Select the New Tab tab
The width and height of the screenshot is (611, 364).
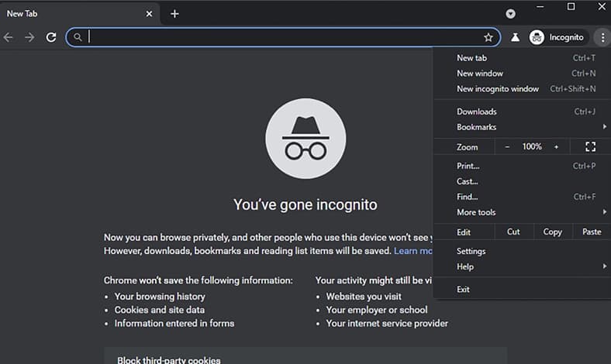[78, 14]
